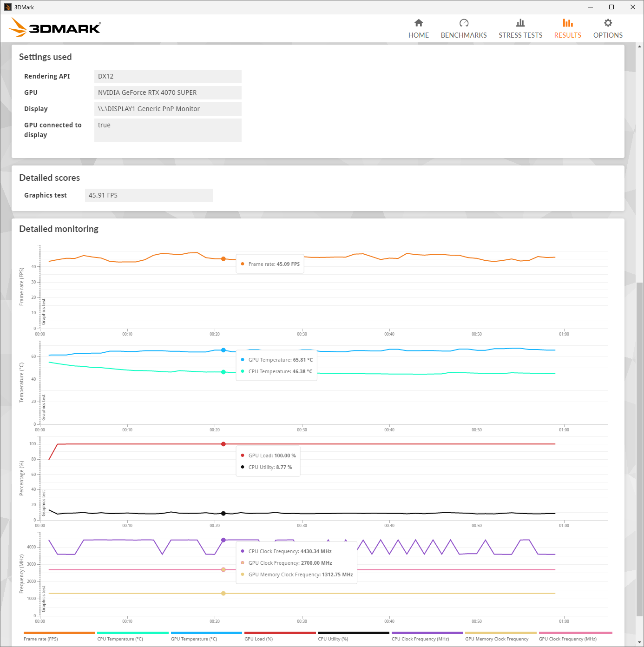Toggle GPU Memory Clock Frequency legend series
Screen dimensions: 644x647
click(501, 636)
